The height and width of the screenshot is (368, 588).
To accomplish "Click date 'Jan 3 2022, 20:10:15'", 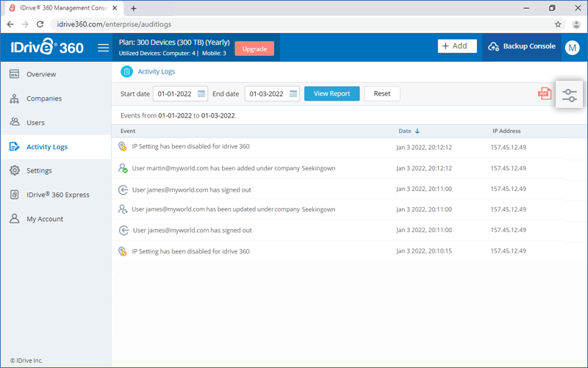I will coord(424,250).
